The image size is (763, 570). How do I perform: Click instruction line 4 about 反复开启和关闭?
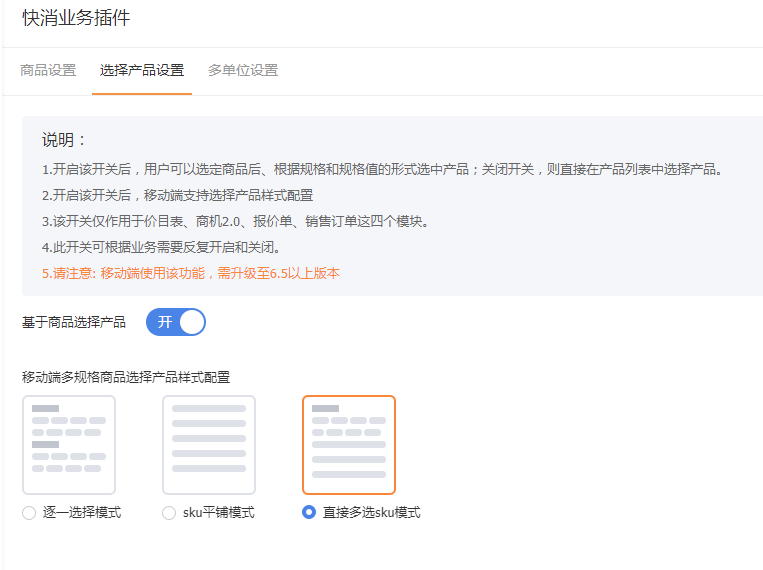161,247
